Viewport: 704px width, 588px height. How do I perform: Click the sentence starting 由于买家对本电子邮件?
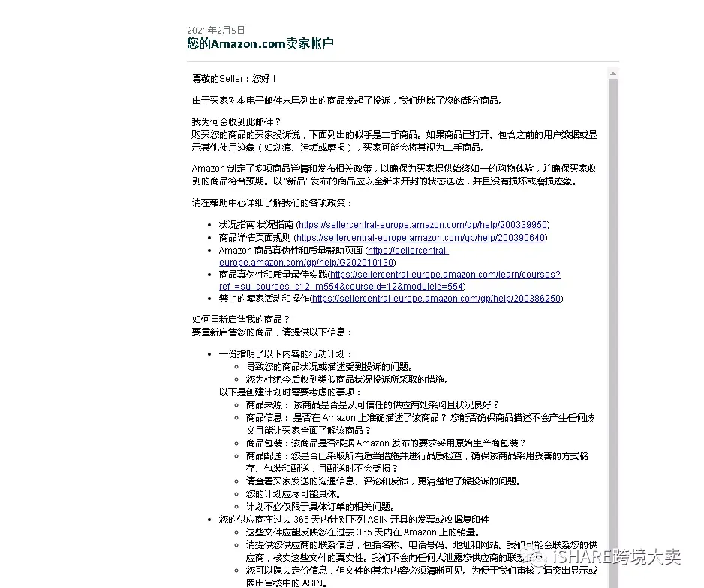[349, 100]
